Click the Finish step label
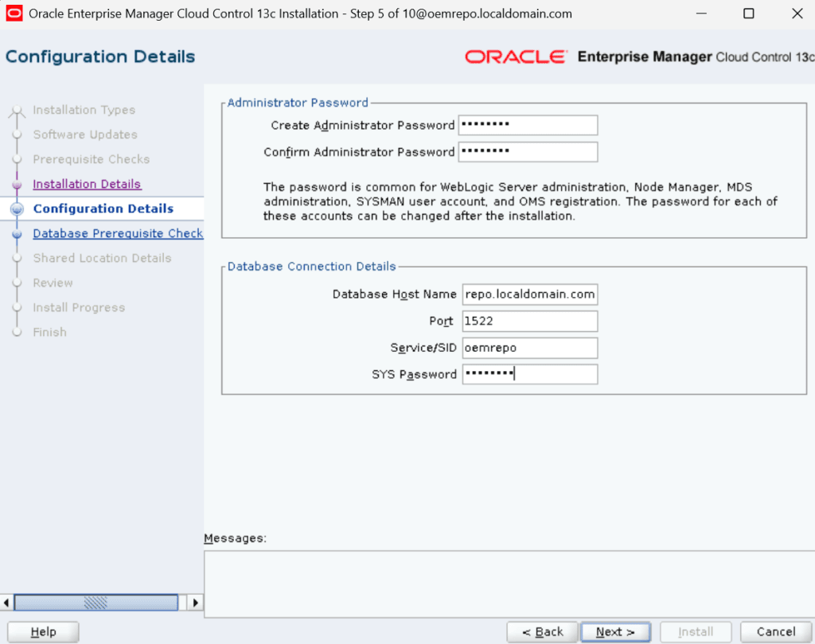The height and width of the screenshot is (644, 815). pyautogui.click(x=50, y=332)
